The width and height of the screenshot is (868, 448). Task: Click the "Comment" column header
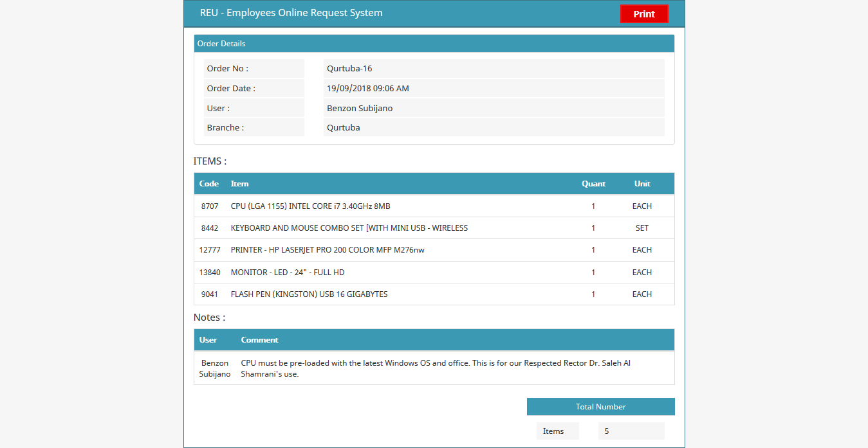click(x=260, y=340)
